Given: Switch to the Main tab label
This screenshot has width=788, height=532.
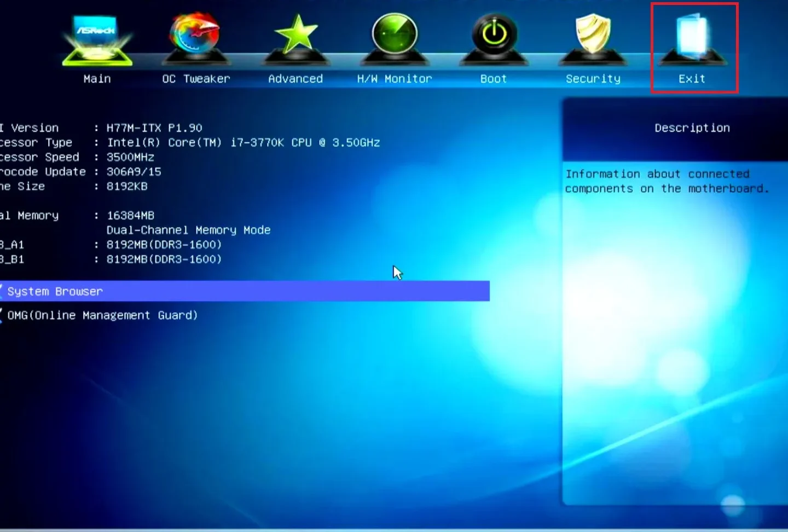Looking at the screenshot, I should pyautogui.click(x=97, y=79).
